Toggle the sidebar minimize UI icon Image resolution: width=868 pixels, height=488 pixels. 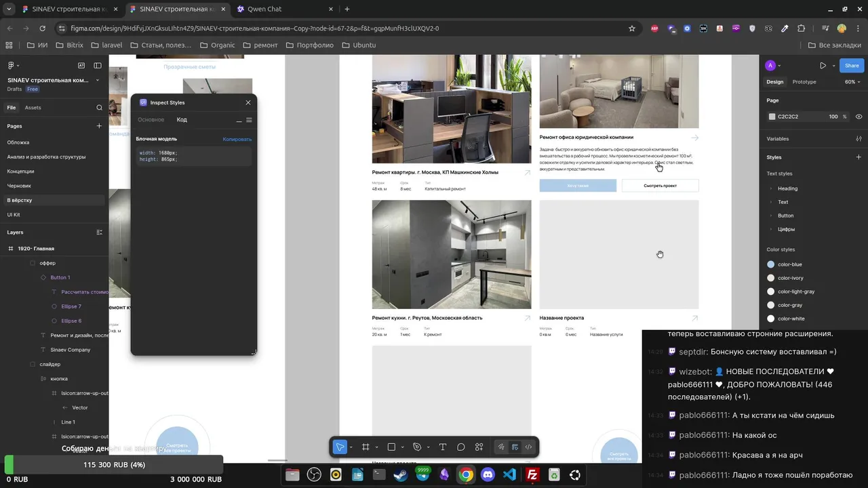click(x=98, y=66)
